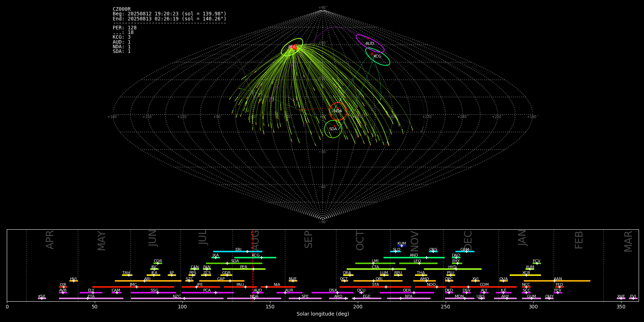Click the ORI shower label in timeline
644x322 pixels.
(x=379, y=279)
